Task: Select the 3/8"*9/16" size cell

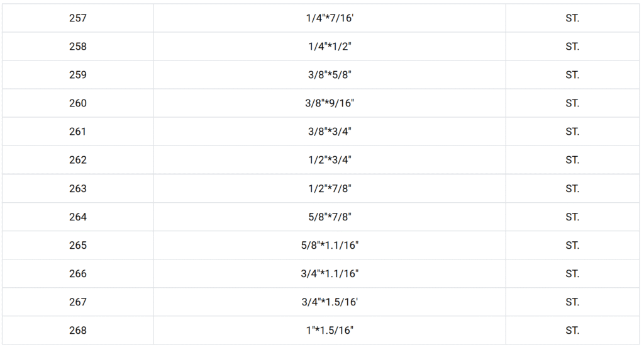Action: (330, 103)
